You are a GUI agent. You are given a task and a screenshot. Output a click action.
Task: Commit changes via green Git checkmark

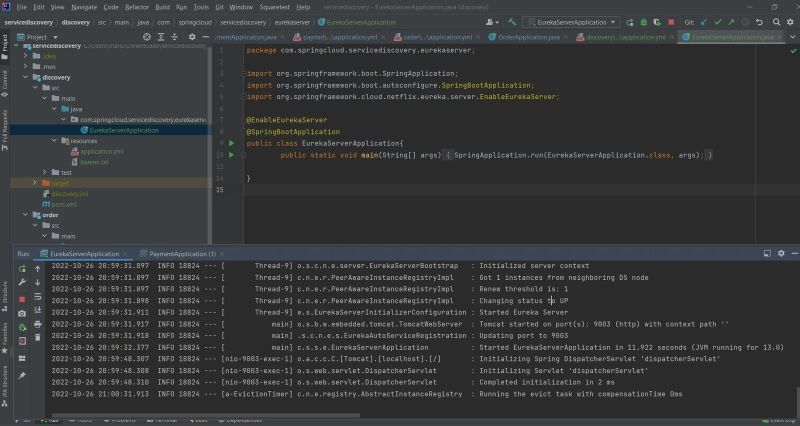[x=718, y=22]
